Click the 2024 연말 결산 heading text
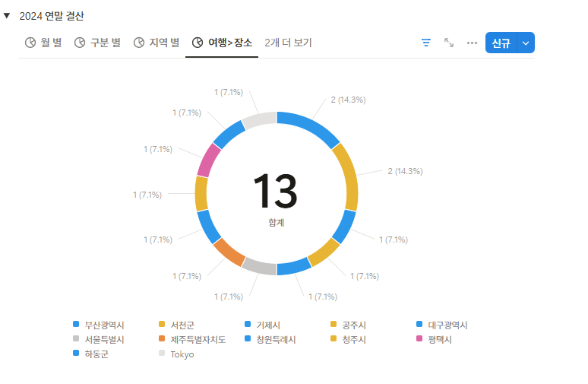Screen dimensions: 588x384 tap(52, 16)
